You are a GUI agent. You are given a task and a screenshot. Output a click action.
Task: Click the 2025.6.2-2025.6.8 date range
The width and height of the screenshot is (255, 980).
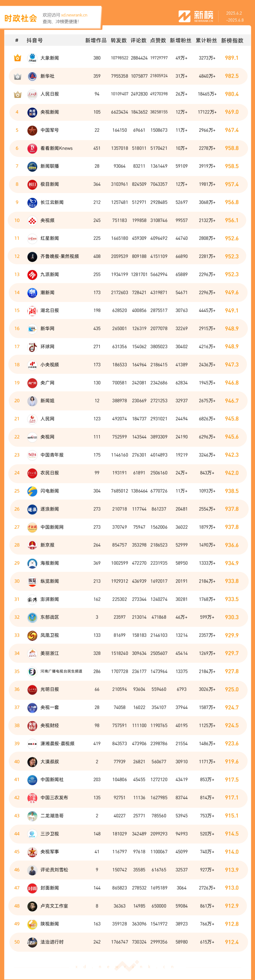point(234,17)
